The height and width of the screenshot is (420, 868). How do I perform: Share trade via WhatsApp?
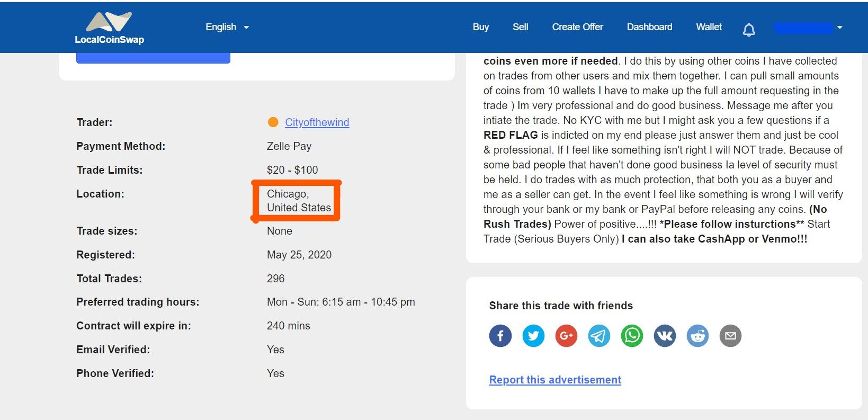632,336
